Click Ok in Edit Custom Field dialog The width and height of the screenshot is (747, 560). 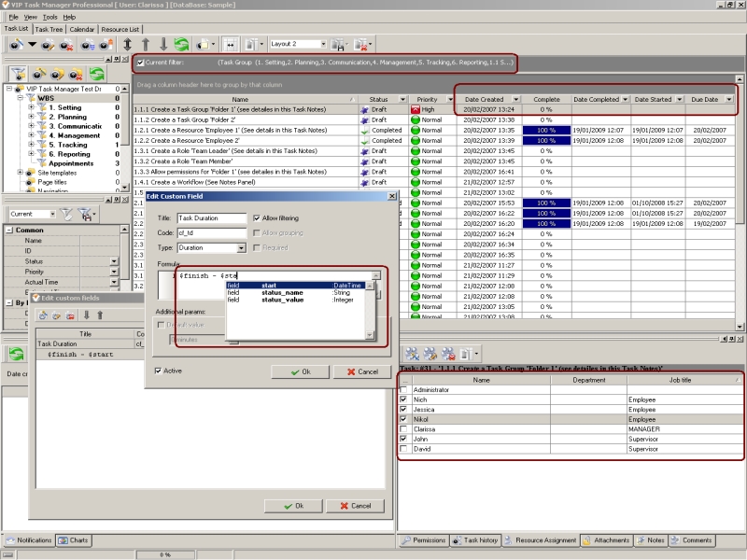(x=298, y=371)
